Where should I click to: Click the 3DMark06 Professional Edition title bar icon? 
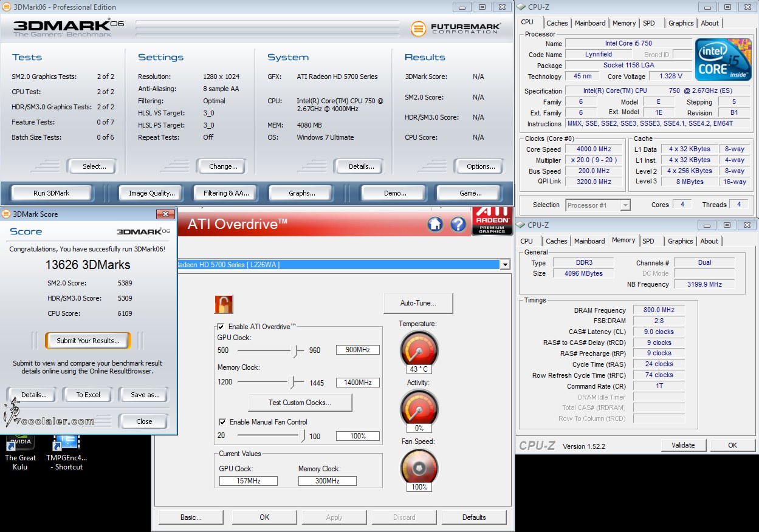6,7
